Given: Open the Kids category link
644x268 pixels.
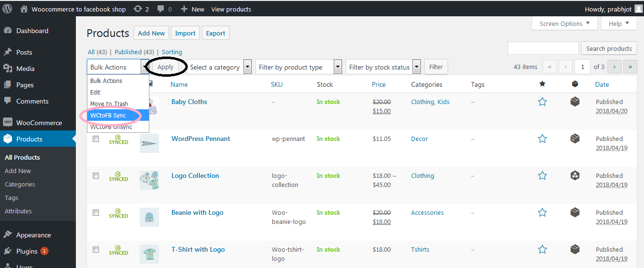Looking at the screenshot, I should [444, 102].
